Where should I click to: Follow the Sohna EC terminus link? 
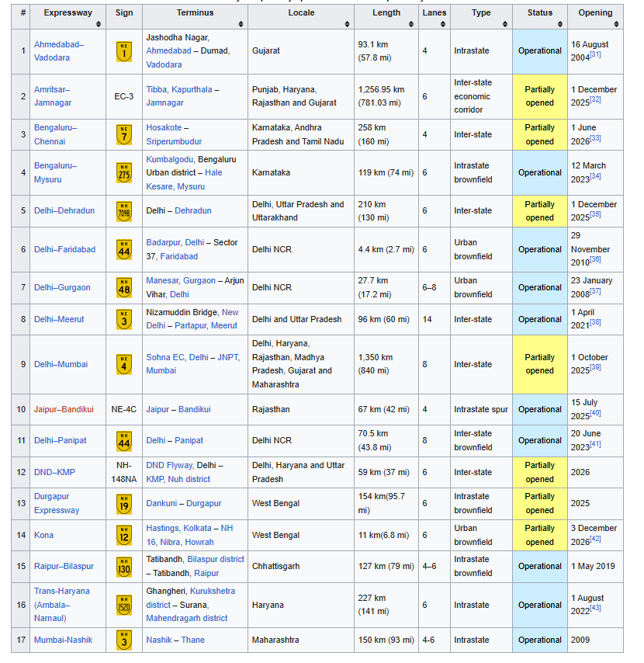click(165, 357)
